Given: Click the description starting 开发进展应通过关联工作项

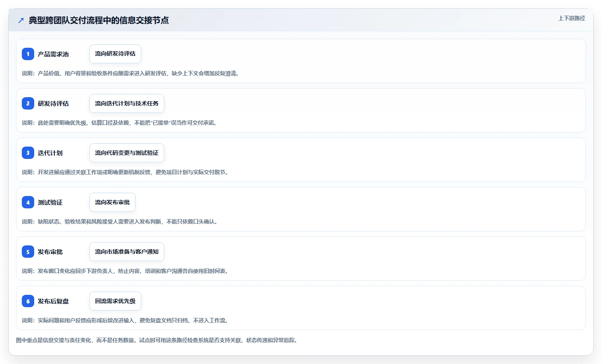Looking at the screenshot, I should point(125,172).
